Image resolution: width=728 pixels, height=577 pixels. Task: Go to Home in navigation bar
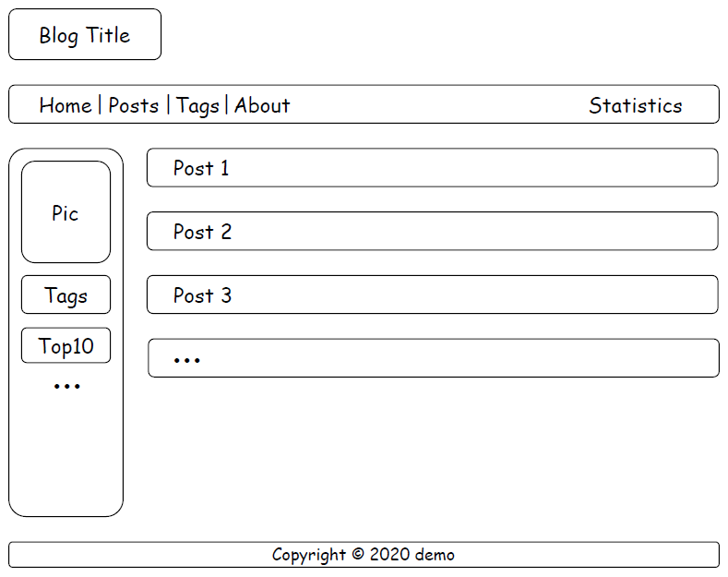coord(65,105)
